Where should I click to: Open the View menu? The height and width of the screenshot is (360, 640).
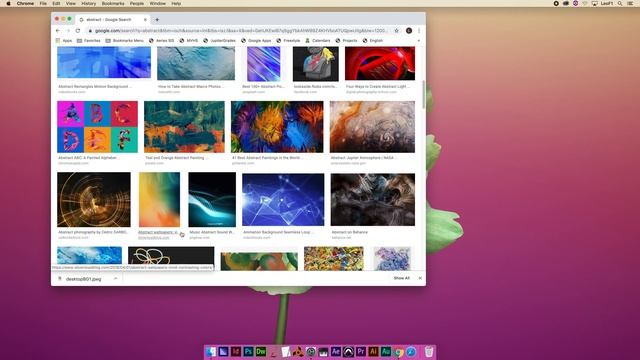pyautogui.click(x=71, y=3)
